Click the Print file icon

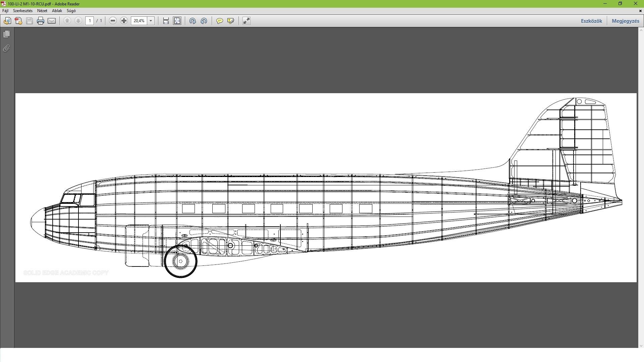[41, 21]
